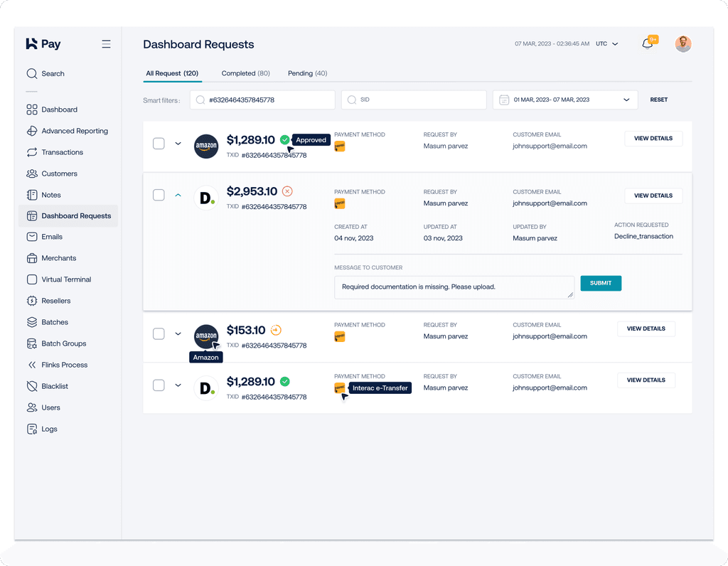728x566 pixels.
Task: Open the date range picker dropdown
Action: pyautogui.click(x=564, y=100)
